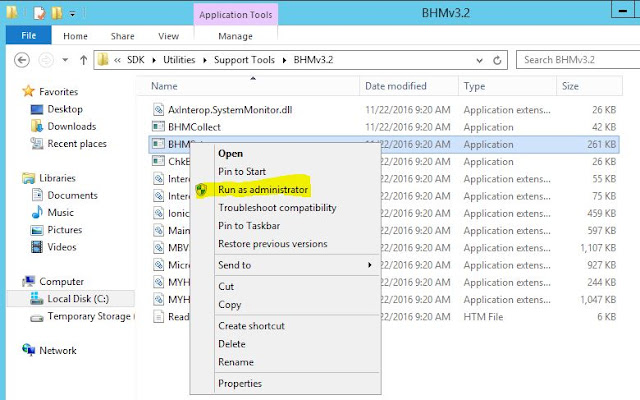Show hidden breadcrumb parents chevron
The image size is (640, 400).
(118, 60)
